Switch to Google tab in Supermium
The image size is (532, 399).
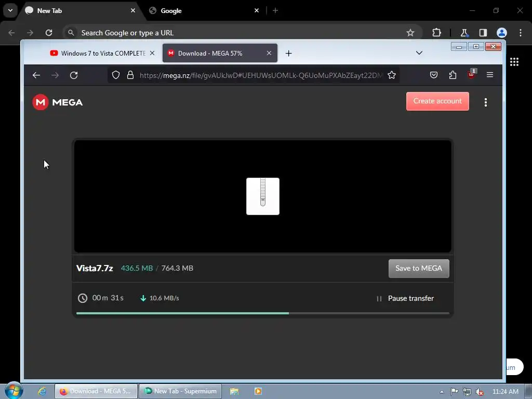(204, 10)
